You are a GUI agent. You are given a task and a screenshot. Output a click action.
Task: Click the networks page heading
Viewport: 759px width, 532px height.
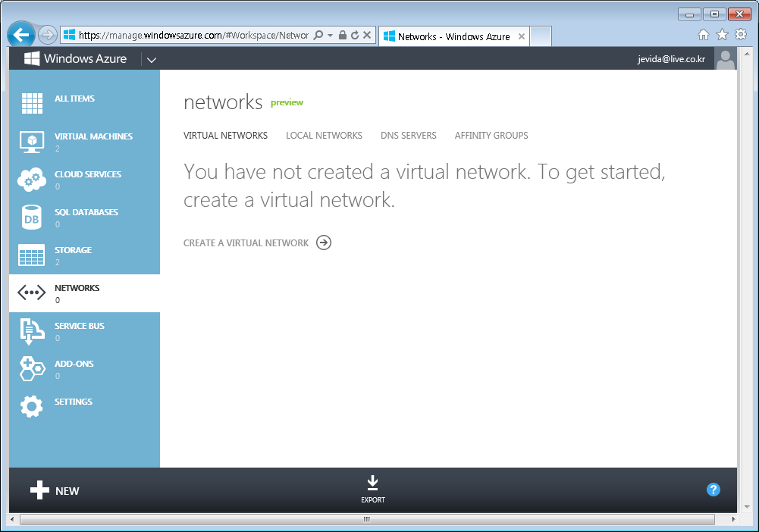(223, 102)
